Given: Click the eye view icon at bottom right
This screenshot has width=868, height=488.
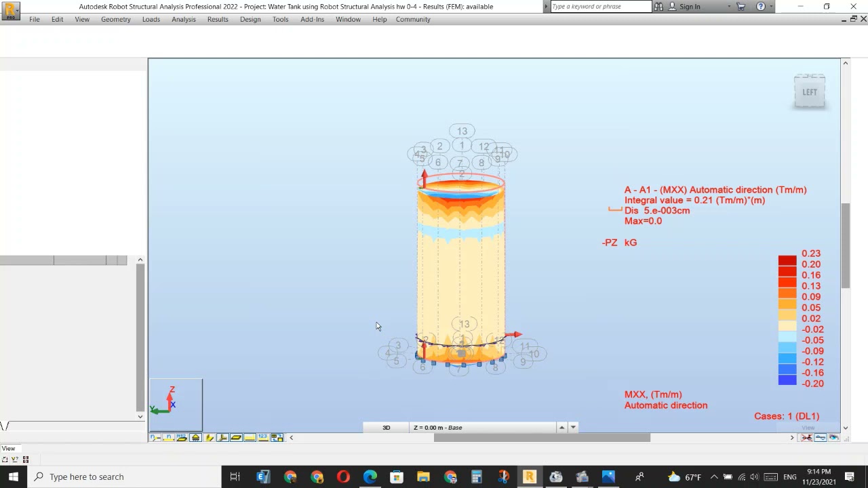Looking at the screenshot, I should point(833,438).
